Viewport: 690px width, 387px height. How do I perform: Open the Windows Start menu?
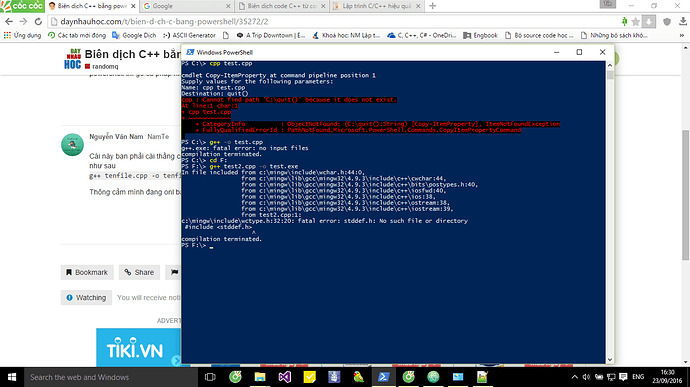coord(12,377)
